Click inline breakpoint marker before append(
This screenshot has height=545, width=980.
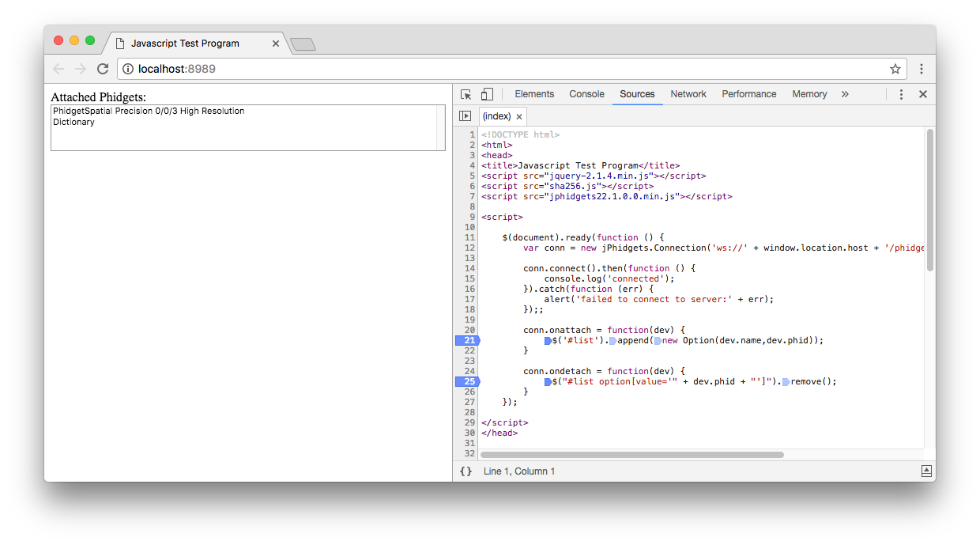pyautogui.click(x=612, y=340)
